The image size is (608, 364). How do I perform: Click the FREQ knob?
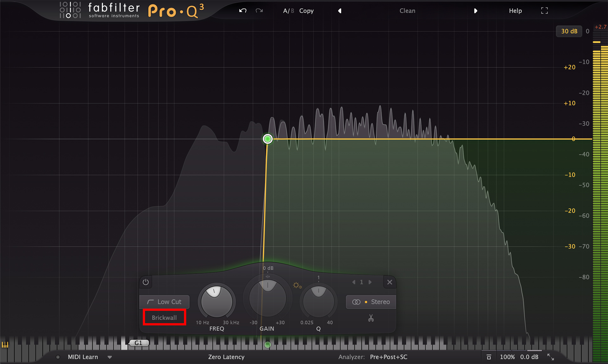click(217, 301)
